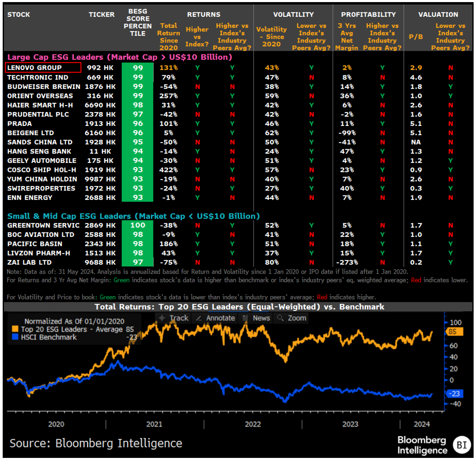476x460 pixels.
Task: Click the 2022 label on time axis
Action: pyautogui.click(x=253, y=424)
